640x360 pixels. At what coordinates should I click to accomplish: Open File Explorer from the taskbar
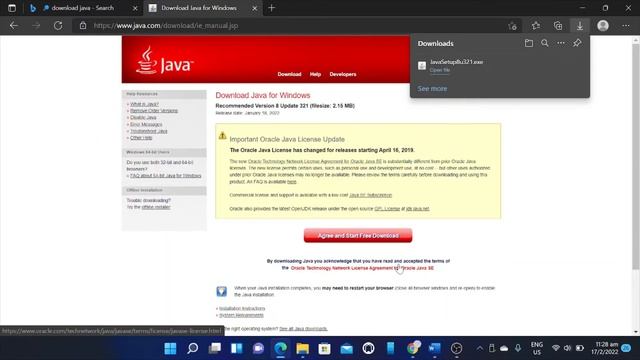point(302,348)
